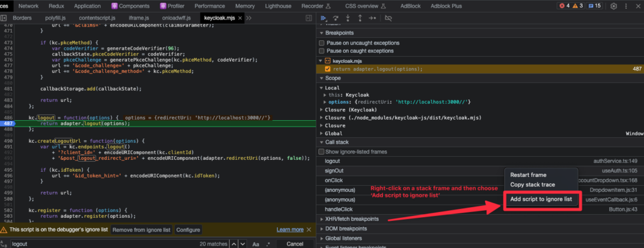Collapse the Local scope
644x248 pixels.
321,87
